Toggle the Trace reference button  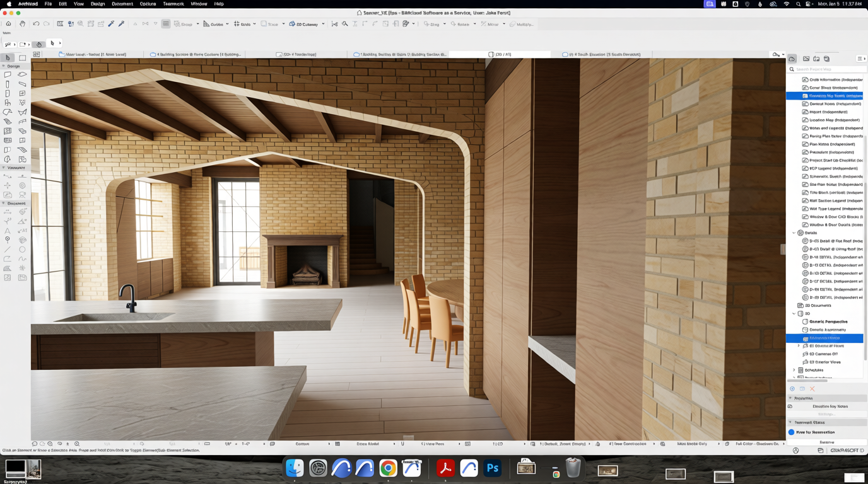[x=269, y=24]
